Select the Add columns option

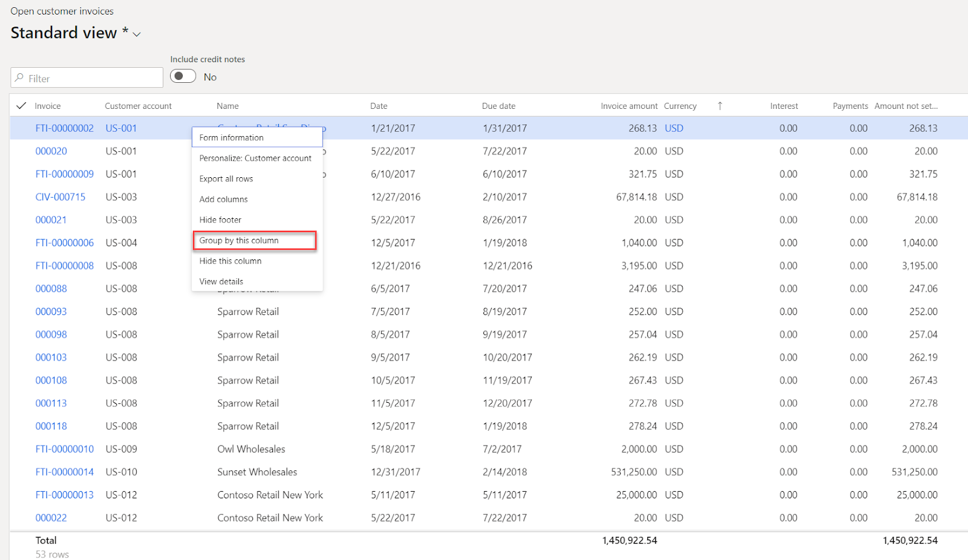pyautogui.click(x=223, y=199)
